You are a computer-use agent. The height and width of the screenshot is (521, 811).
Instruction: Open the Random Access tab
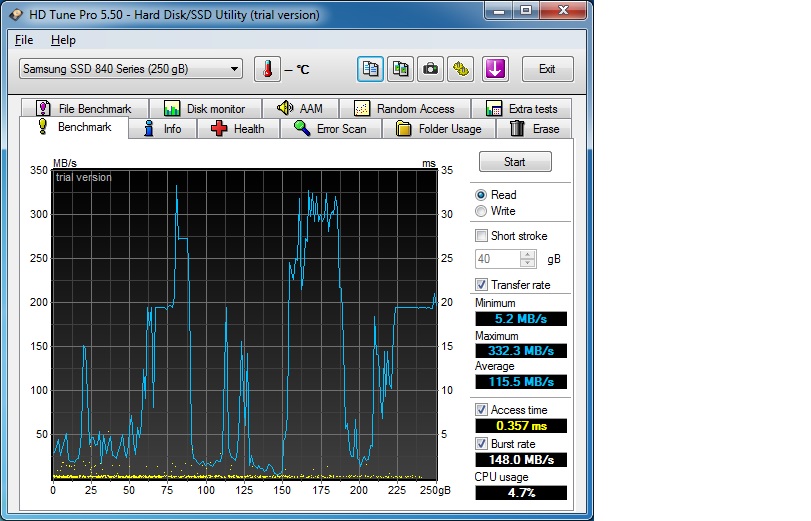tap(404, 108)
